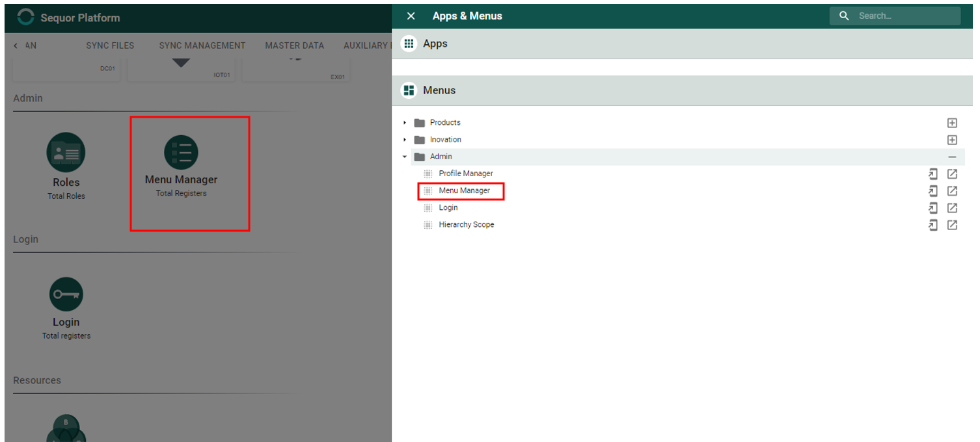Image resolution: width=980 pixels, height=442 pixels.
Task: Switch to the SYNC FILES tab
Action: [110, 45]
